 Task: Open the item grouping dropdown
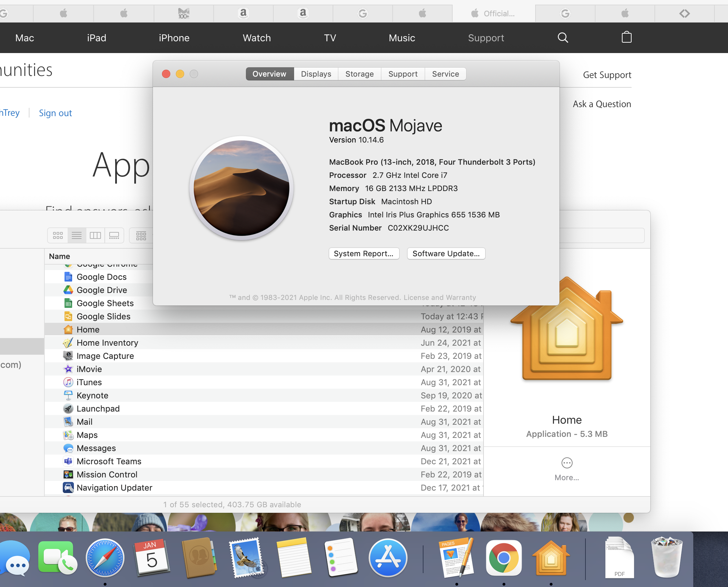142,236
